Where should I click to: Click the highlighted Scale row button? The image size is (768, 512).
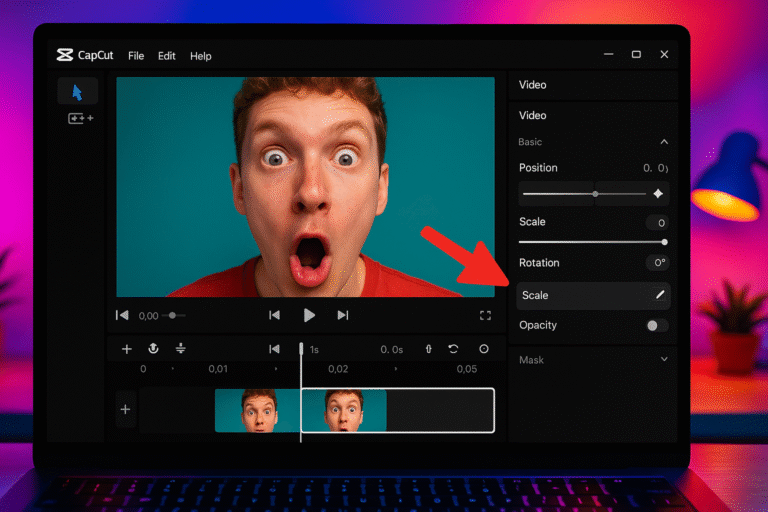[x=593, y=295]
